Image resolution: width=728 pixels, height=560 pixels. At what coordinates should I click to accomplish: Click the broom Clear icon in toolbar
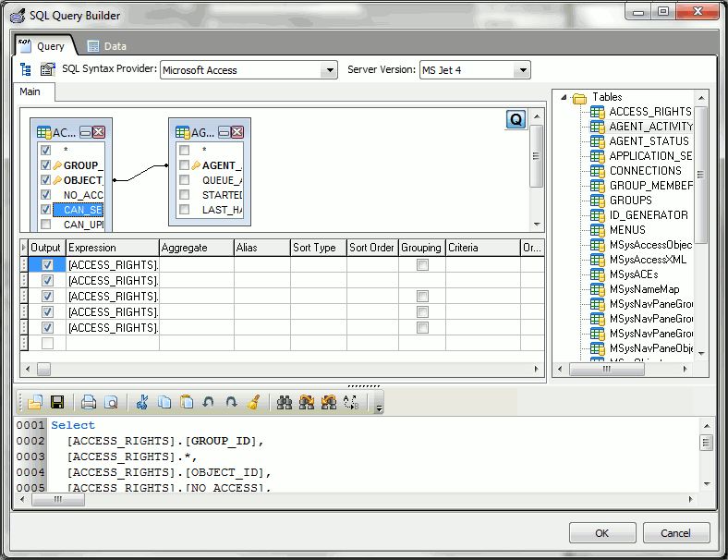tap(254, 402)
